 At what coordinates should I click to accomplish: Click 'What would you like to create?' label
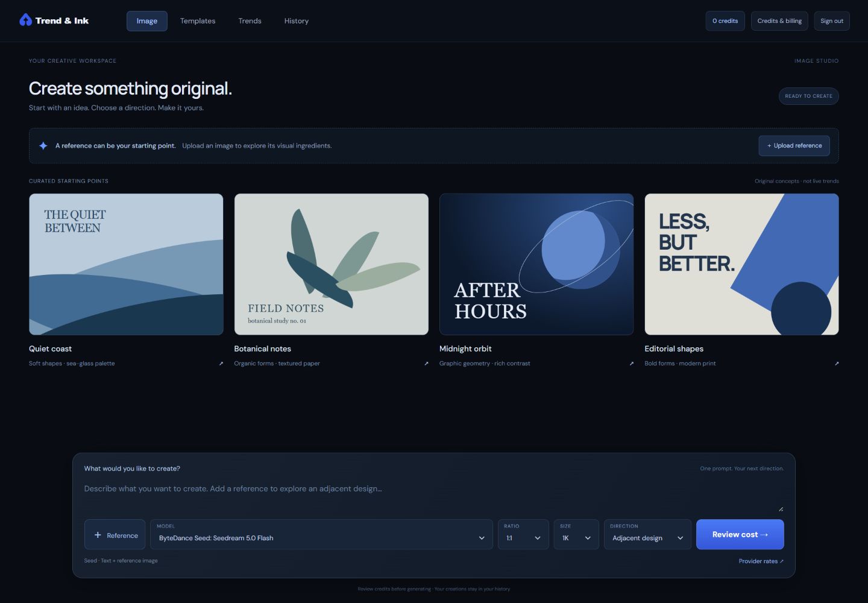132,469
